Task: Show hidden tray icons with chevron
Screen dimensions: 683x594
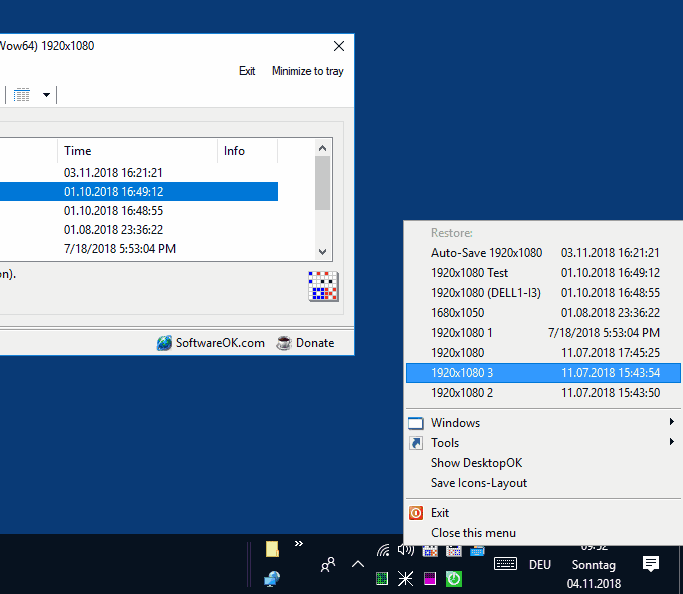Action: 357,564
